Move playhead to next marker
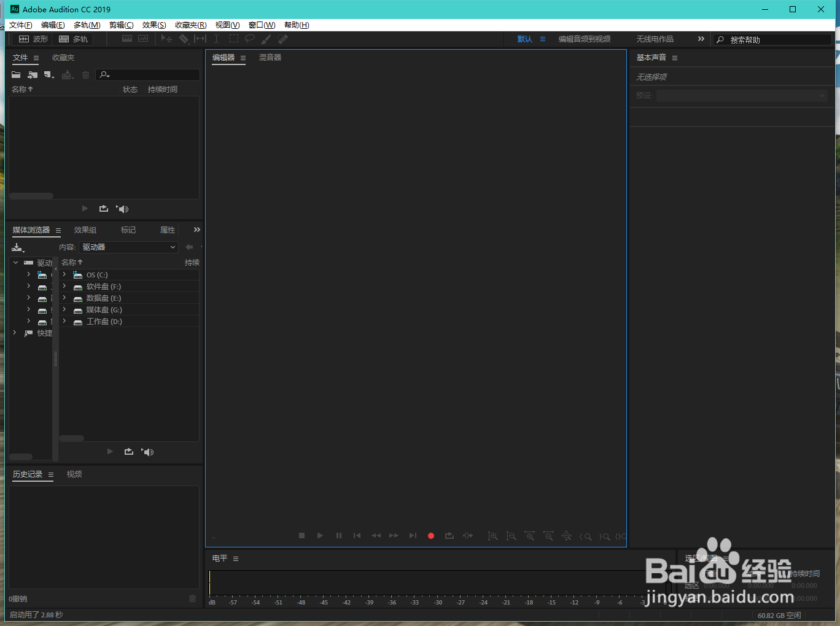This screenshot has width=840, height=626. [x=413, y=536]
